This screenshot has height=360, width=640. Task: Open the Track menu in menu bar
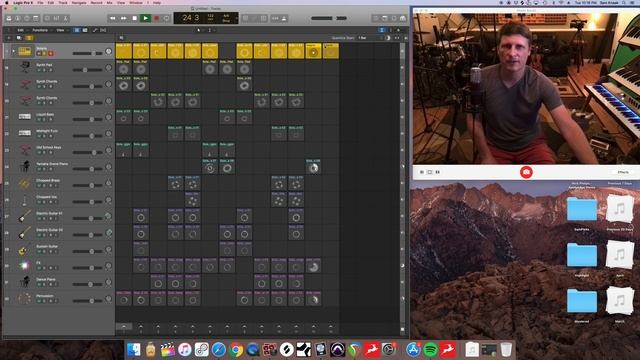click(x=63, y=2)
